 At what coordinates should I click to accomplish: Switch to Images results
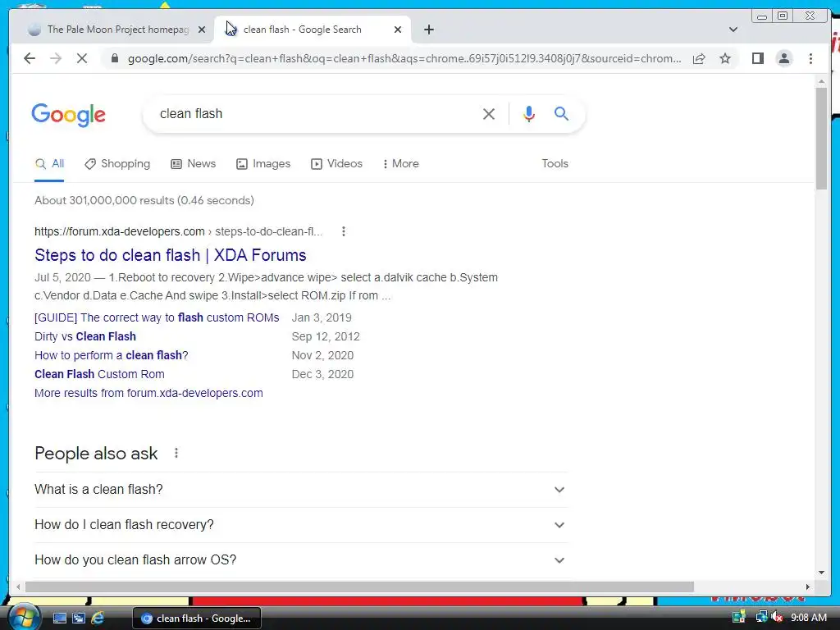point(263,164)
